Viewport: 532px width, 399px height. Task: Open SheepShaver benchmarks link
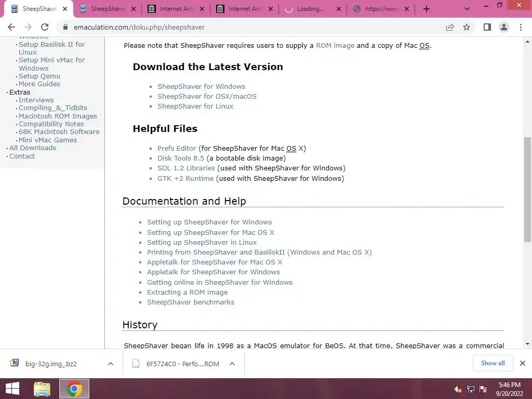[191, 302]
